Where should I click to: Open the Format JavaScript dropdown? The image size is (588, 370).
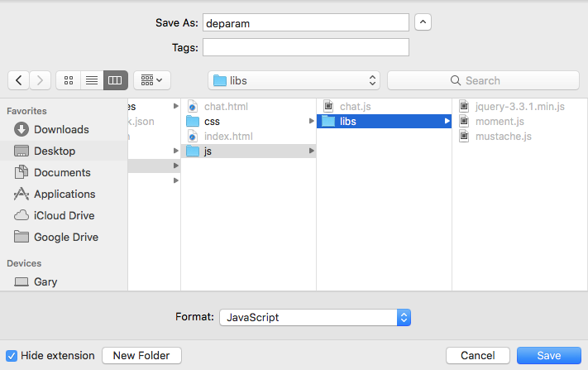(314, 317)
